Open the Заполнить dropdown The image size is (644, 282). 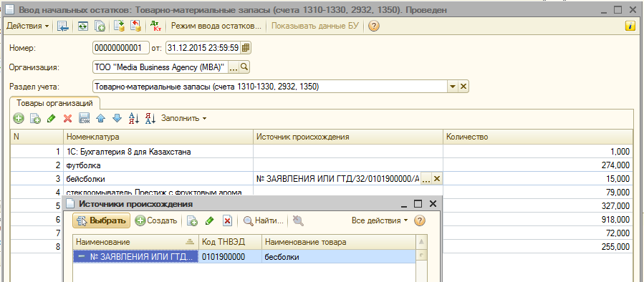(184, 118)
